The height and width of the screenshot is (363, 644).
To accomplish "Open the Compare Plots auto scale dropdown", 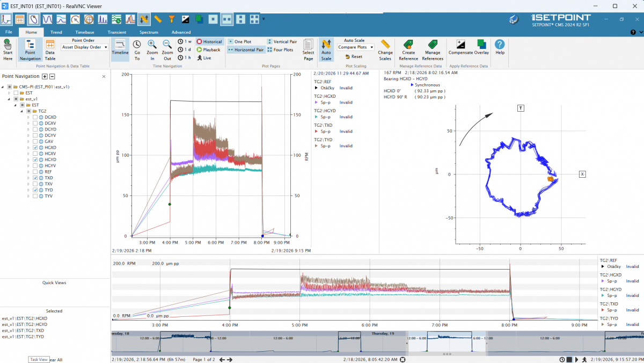I will coord(355,47).
